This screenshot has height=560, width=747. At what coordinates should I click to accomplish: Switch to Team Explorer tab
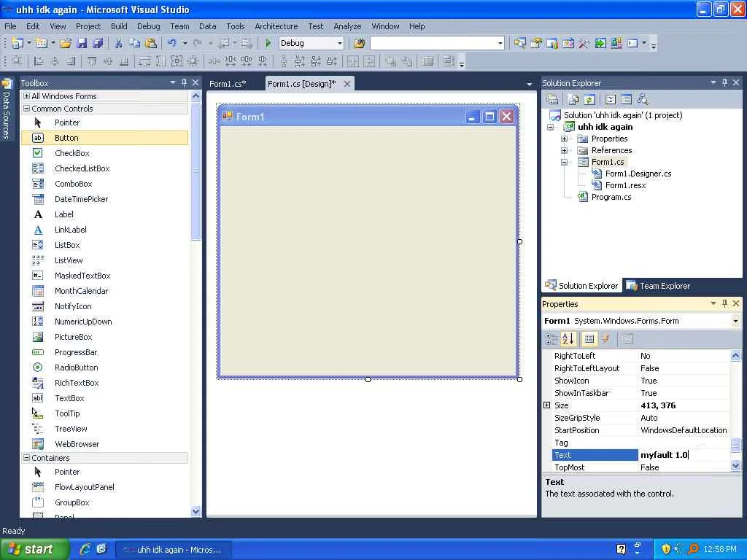(x=659, y=286)
